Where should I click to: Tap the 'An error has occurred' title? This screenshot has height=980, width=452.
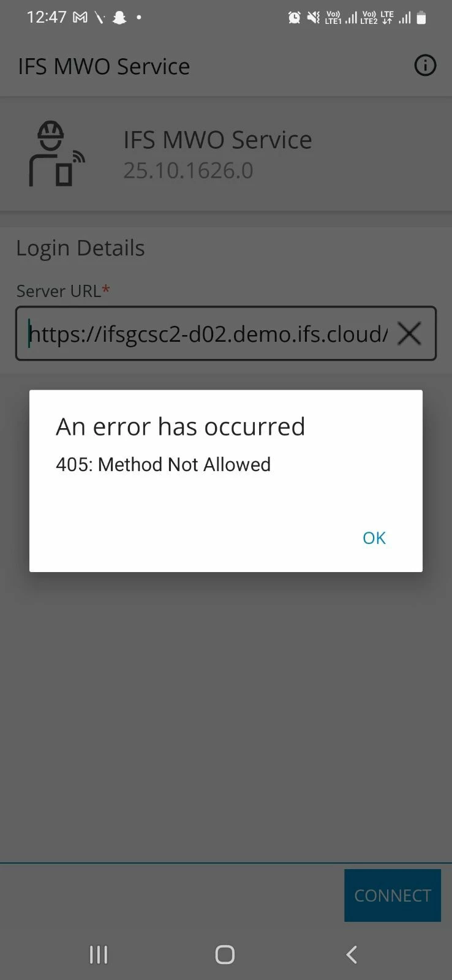click(180, 426)
